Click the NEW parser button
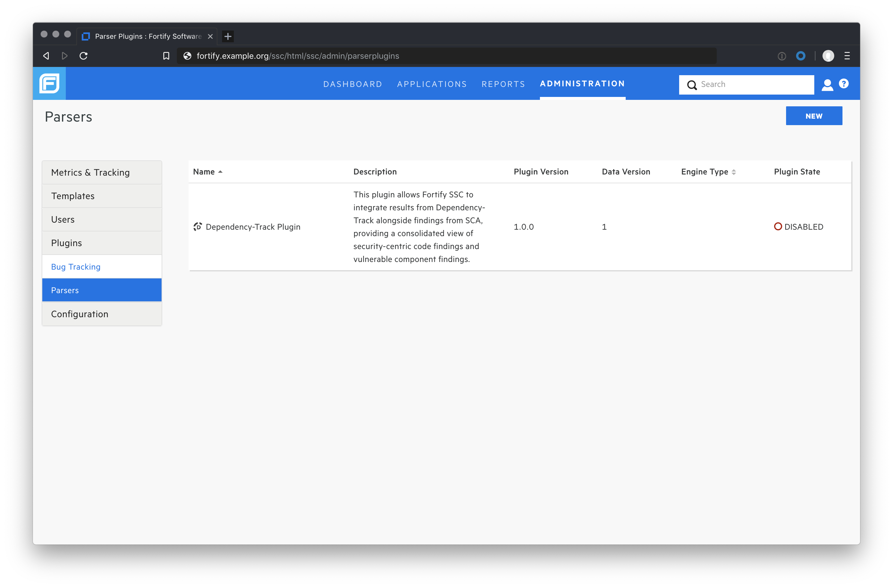893x588 pixels. click(814, 115)
